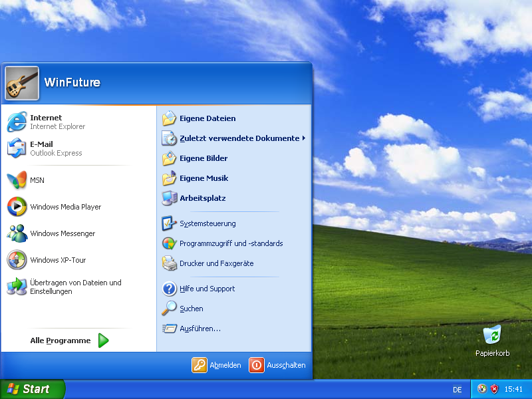Open Arbeitsplatz from the Start menu
Screen dimensions: 532x399
click(x=202, y=198)
